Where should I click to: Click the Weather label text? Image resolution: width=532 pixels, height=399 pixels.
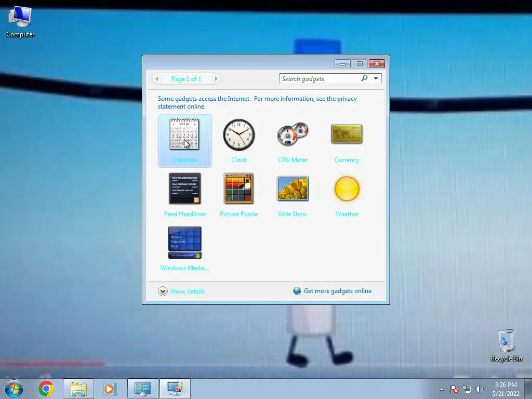347,214
